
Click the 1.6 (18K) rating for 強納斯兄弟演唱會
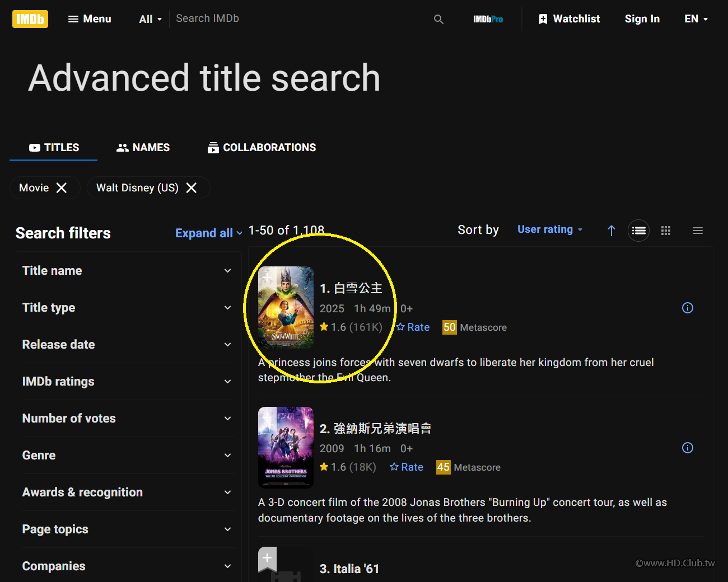tap(348, 467)
